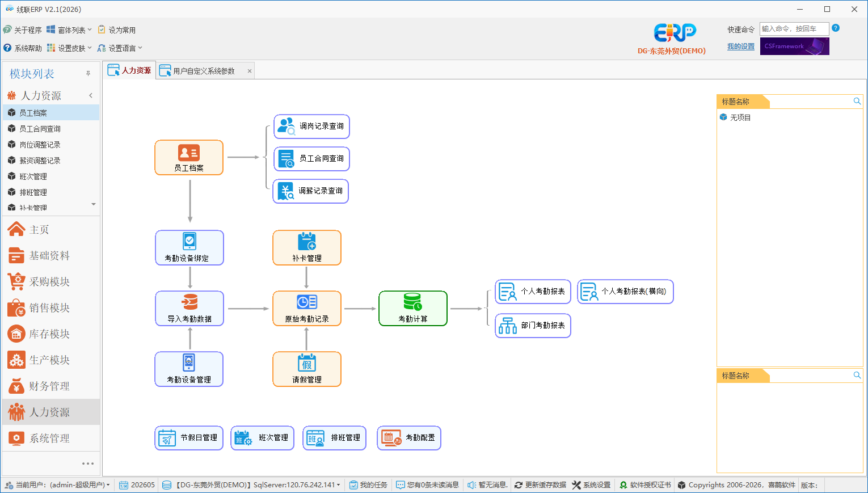Click the 我的设置 link

741,47
